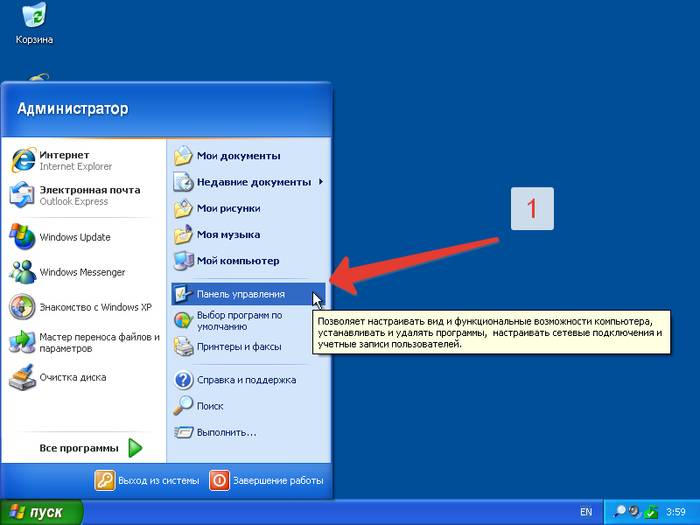700x525 pixels.
Task: Click the Знакомство с Windows XP icon
Action: pyautogui.click(x=22, y=307)
